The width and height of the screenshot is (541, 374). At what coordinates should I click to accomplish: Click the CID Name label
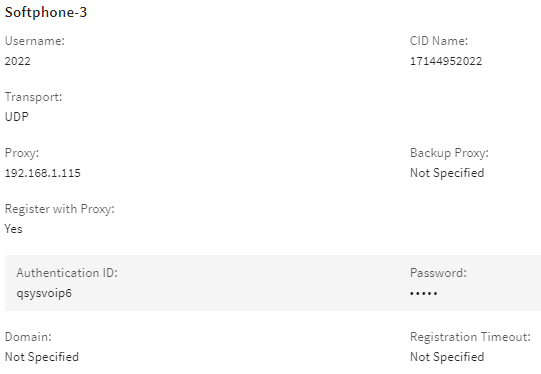click(x=439, y=41)
